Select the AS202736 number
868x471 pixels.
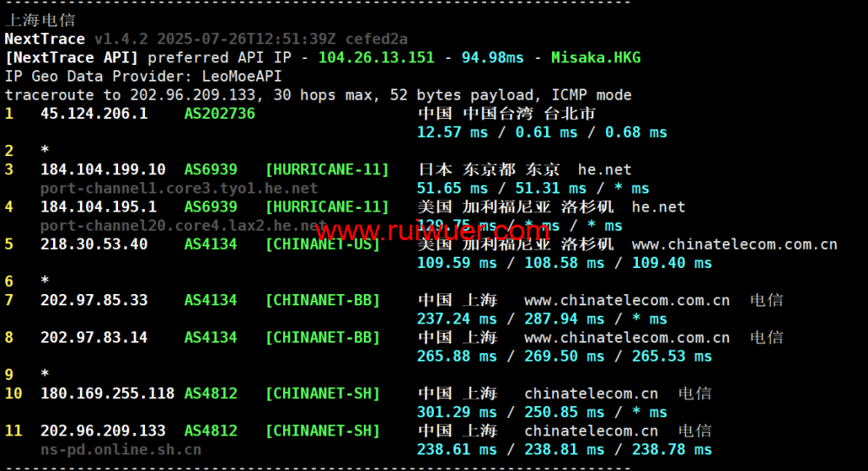[220, 114]
